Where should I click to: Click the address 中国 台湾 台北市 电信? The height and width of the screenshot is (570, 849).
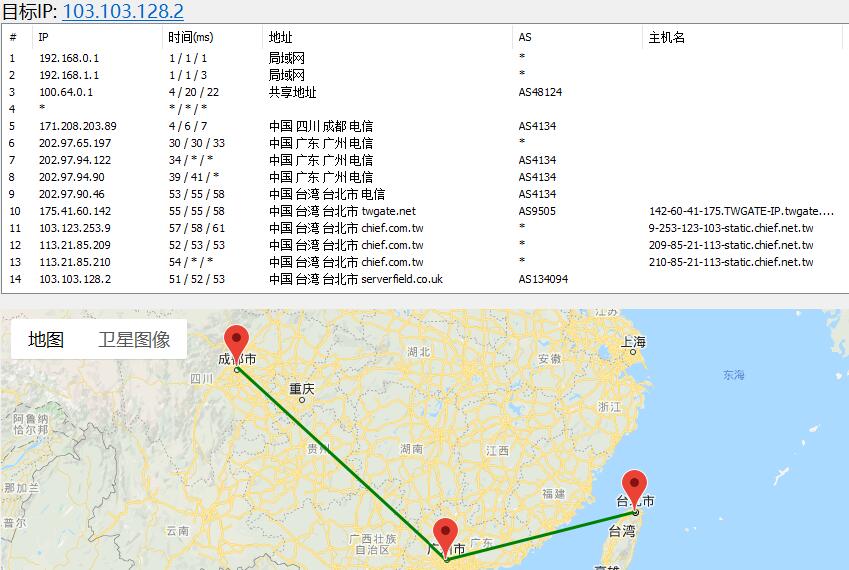point(327,194)
